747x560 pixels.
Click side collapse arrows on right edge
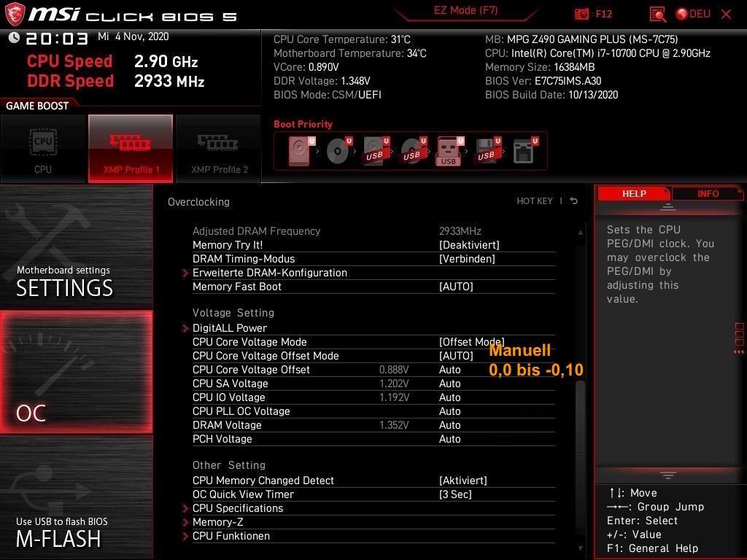739,352
